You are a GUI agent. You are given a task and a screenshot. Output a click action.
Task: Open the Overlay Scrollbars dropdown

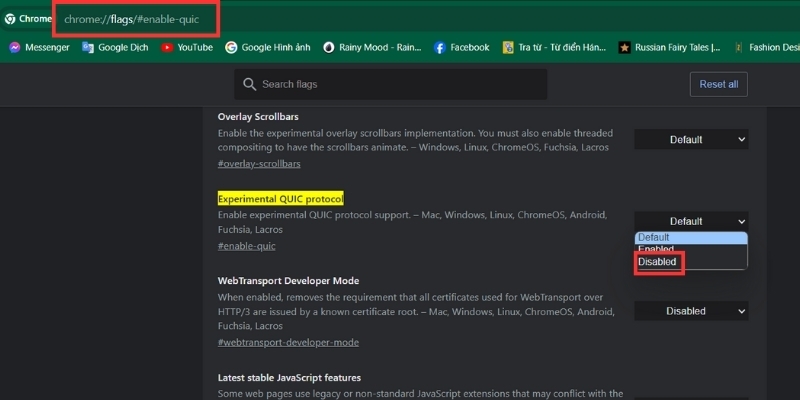691,139
